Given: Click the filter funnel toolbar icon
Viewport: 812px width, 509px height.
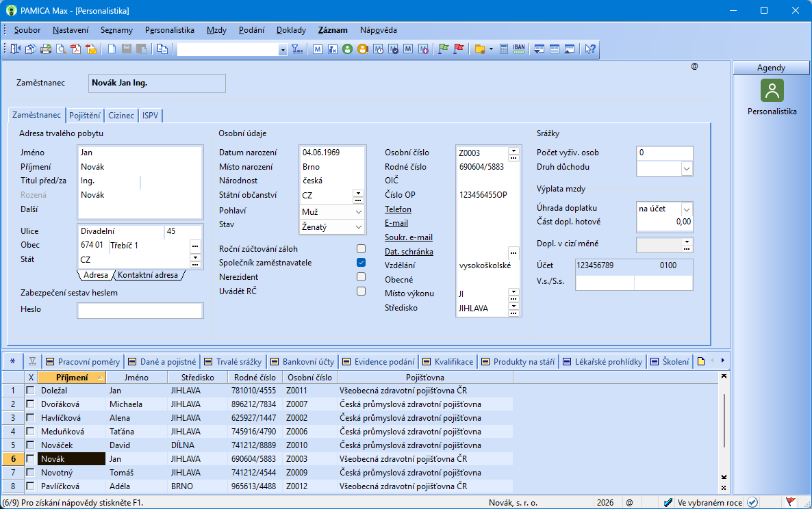Looking at the screenshot, I should click(297, 49).
